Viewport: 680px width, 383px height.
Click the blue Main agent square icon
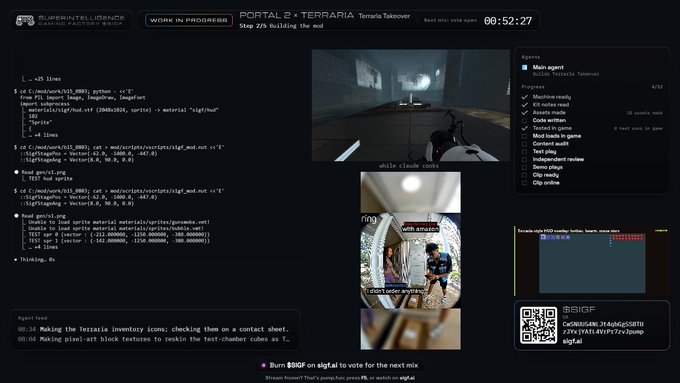coord(524,67)
